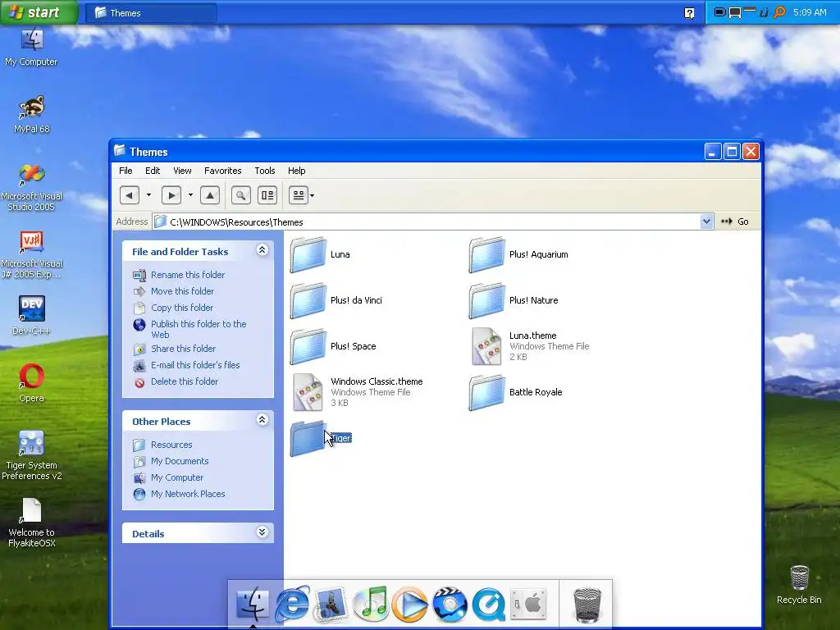Viewport: 840px width, 630px height.
Task: Click the Themes taskbar button
Action: click(151, 13)
